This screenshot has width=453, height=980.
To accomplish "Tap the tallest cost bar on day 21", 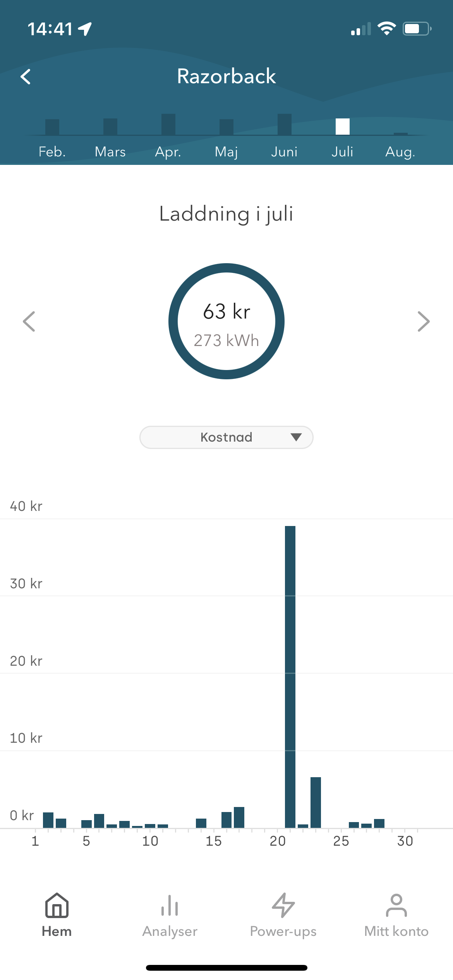I will coord(290,677).
